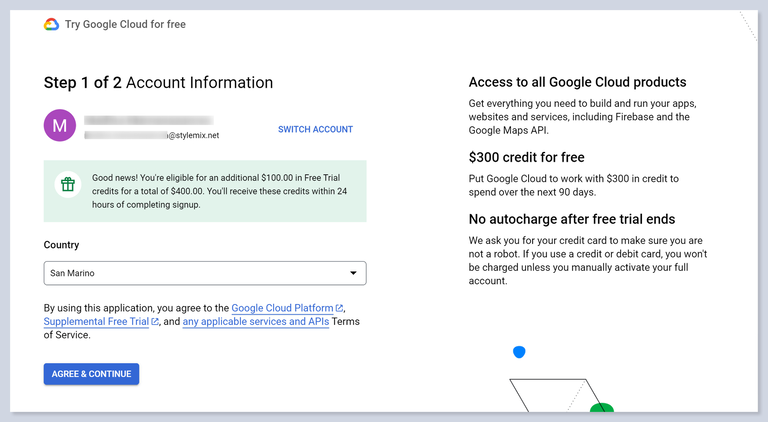This screenshot has width=768, height=422.
Task: Click the Google Cloud logo
Action: pos(51,24)
